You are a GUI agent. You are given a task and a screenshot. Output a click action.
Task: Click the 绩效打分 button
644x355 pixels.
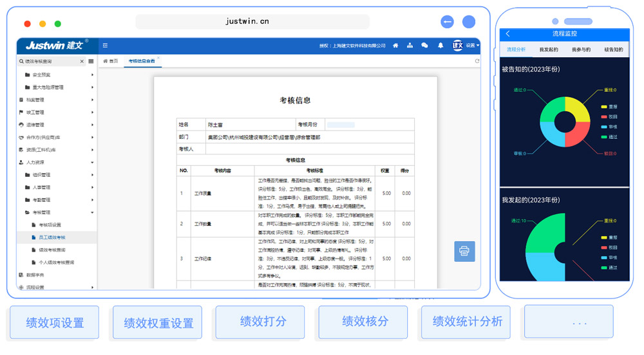(x=260, y=322)
